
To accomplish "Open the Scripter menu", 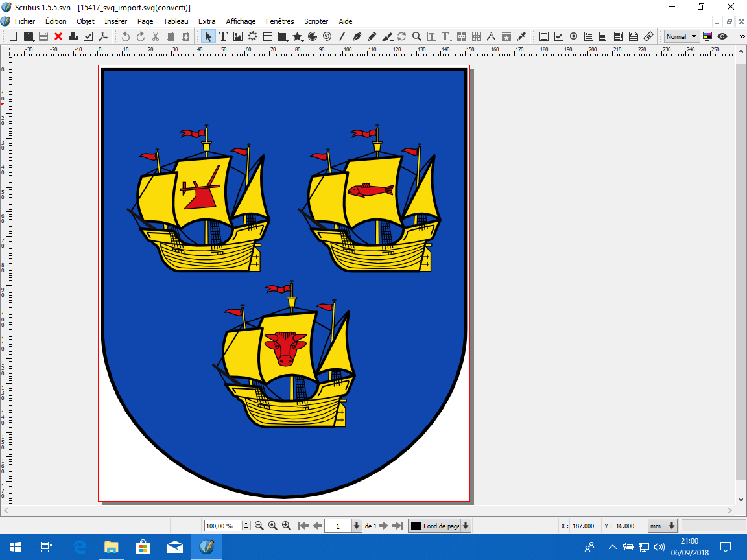I will point(316,21).
